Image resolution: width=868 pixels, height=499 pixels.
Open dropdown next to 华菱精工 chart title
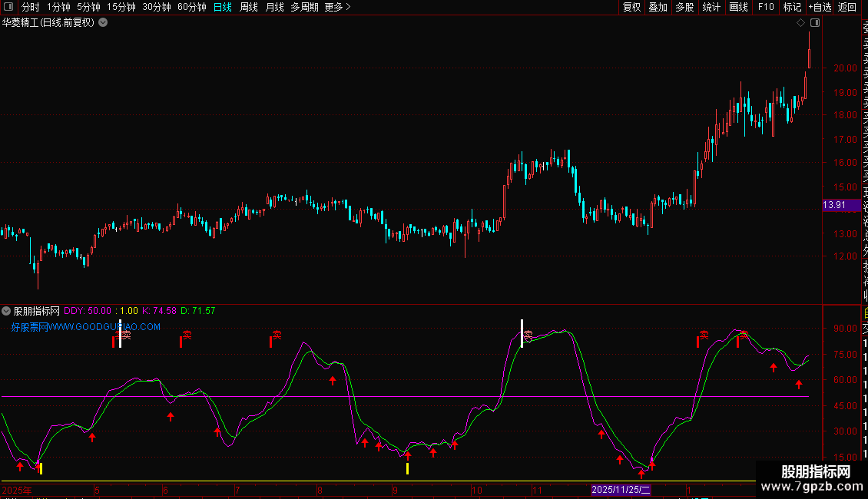point(104,22)
